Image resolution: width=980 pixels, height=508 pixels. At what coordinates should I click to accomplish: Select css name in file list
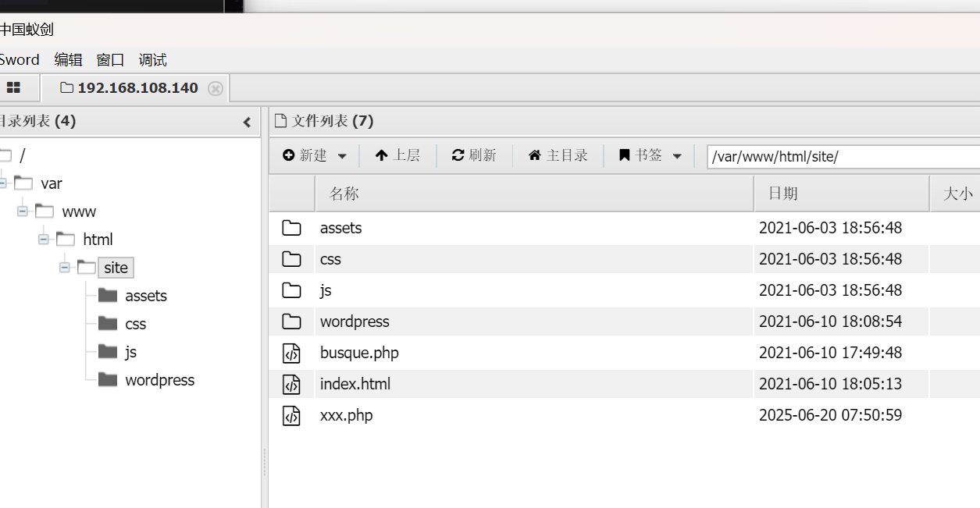tap(330, 259)
